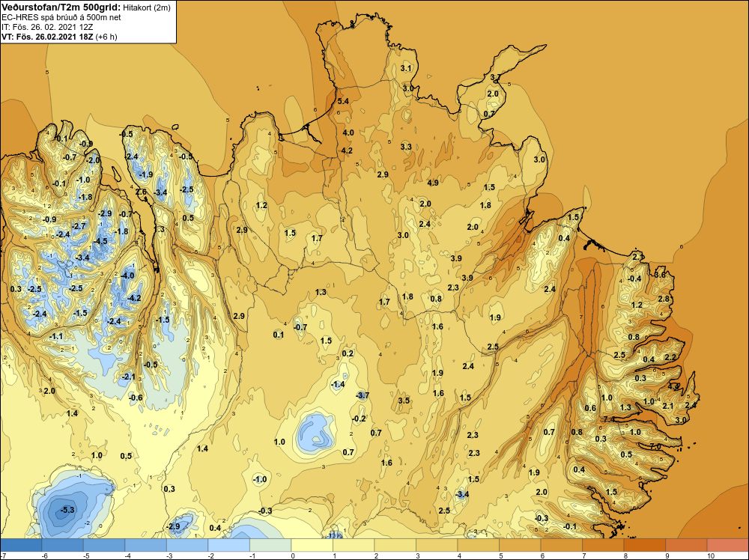749x560 pixels.
Task: Select the -3.7 temperature reading
Action: pos(363,395)
